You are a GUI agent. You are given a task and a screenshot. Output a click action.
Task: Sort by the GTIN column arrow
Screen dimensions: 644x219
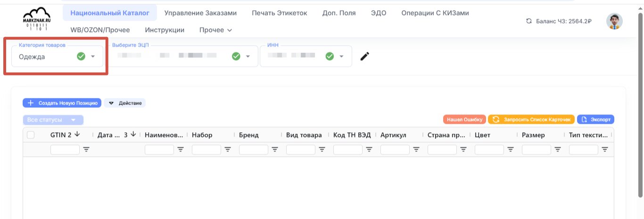coord(77,135)
